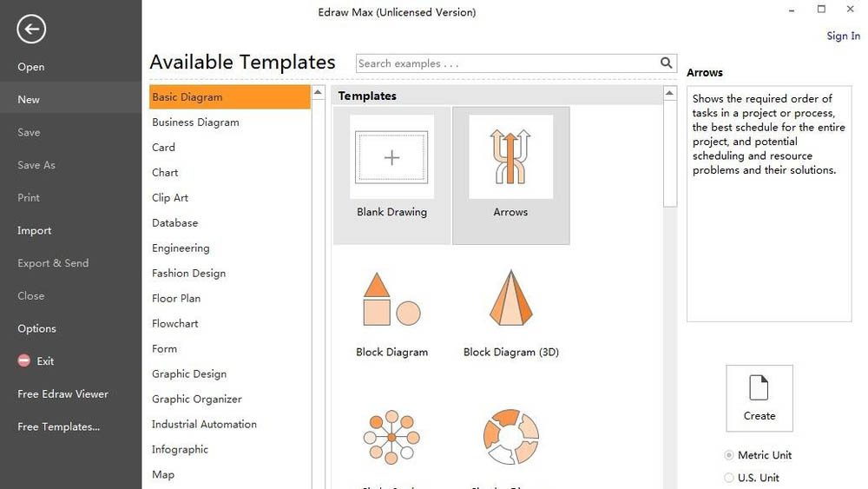Click the category list scroll-up arrow
868x489 pixels.
[318, 92]
